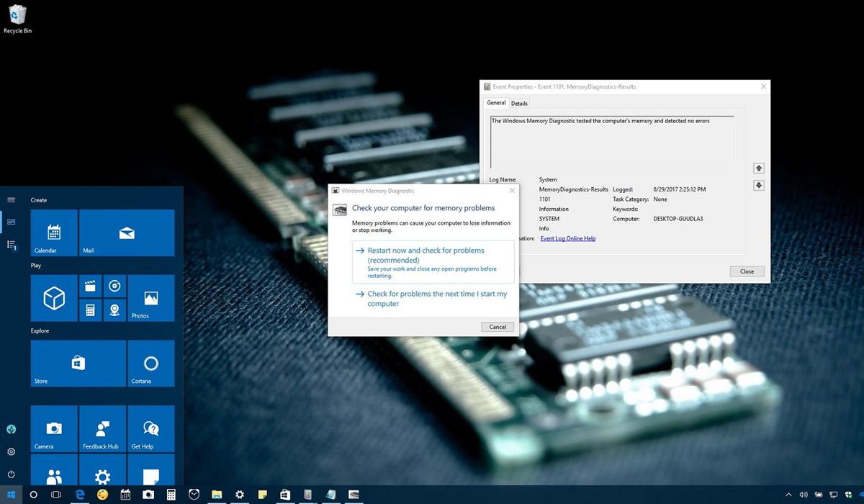Close Event Properties window with X
This screenshot has height=504, width=864.
(763, 86)
